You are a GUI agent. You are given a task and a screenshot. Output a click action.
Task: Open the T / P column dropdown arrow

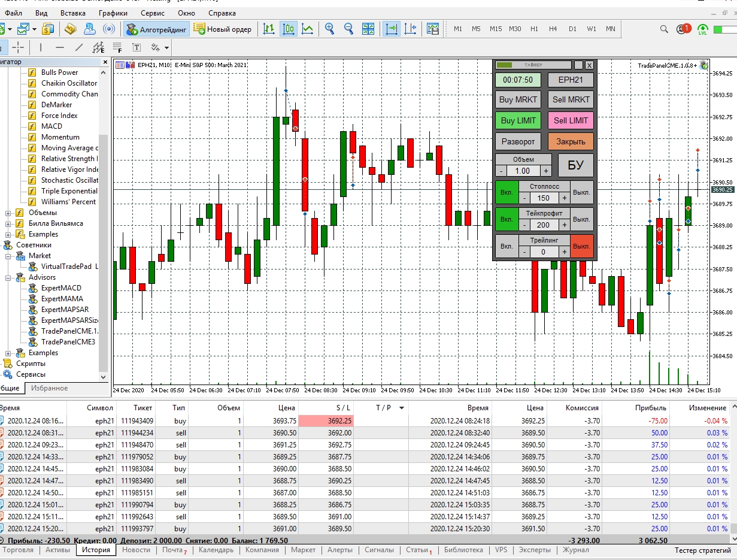[402, 408]
